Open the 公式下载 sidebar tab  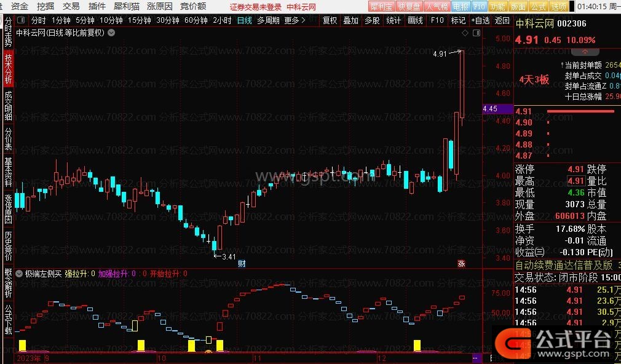[8, 319]
